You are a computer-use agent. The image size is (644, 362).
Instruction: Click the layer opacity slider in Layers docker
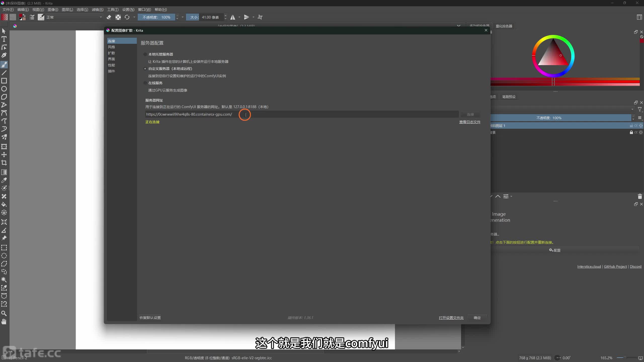(561, 118)
